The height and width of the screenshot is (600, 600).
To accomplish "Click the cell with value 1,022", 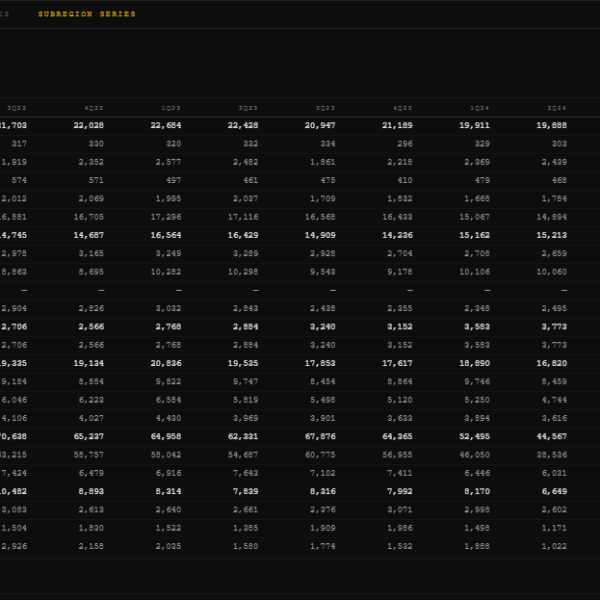I will 554,546.
